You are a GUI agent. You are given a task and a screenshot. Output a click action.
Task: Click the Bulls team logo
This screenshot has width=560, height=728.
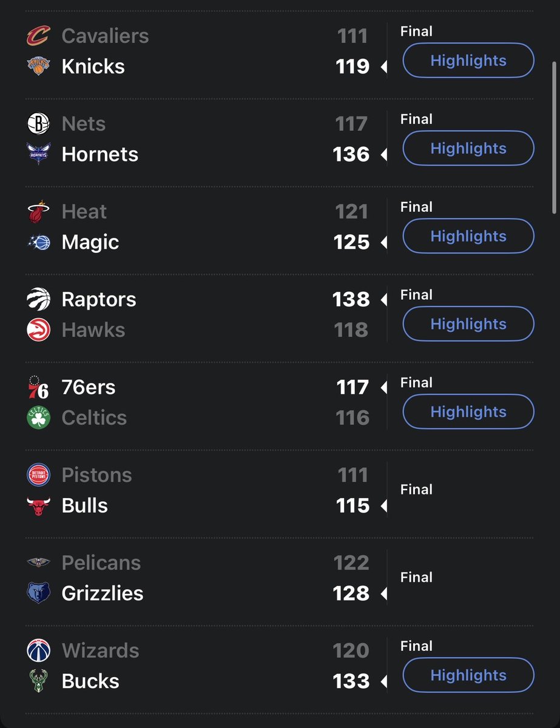38,505
